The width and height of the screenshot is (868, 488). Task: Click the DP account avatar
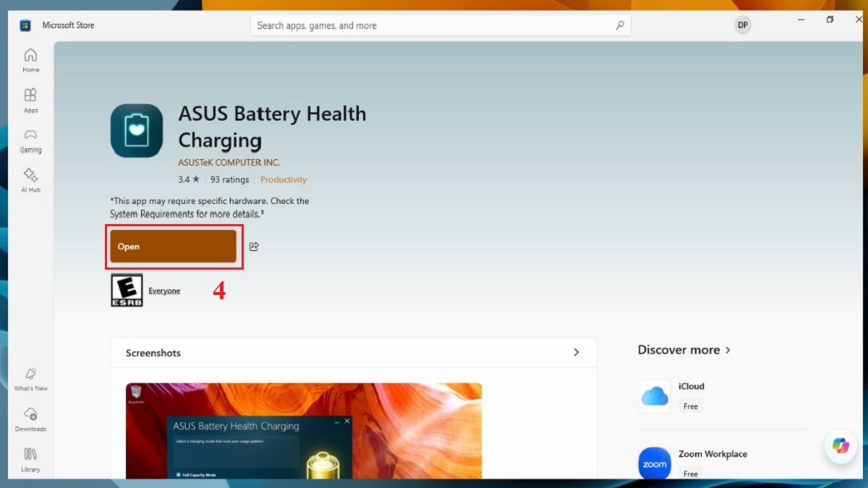click(742, 25)
